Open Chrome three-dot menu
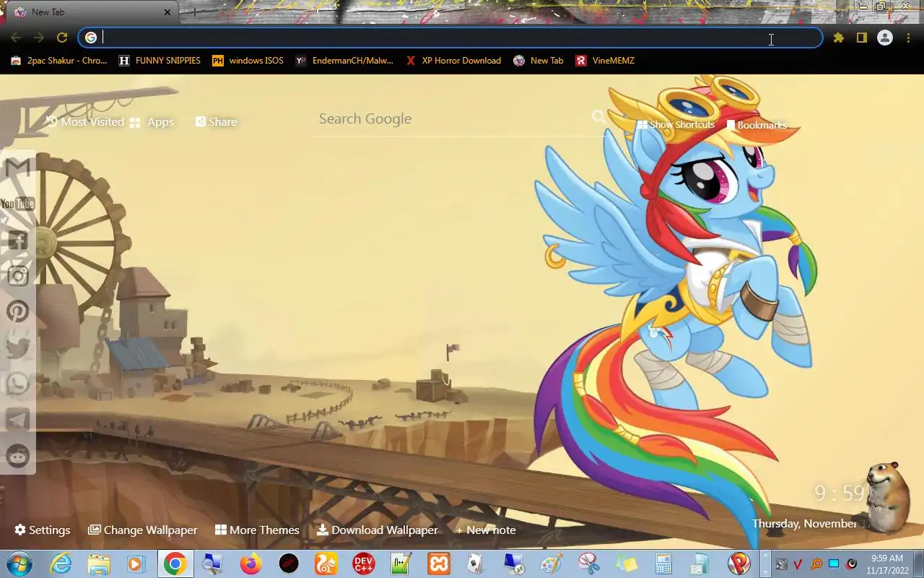The image size is (924, 578). pos(908,38)
